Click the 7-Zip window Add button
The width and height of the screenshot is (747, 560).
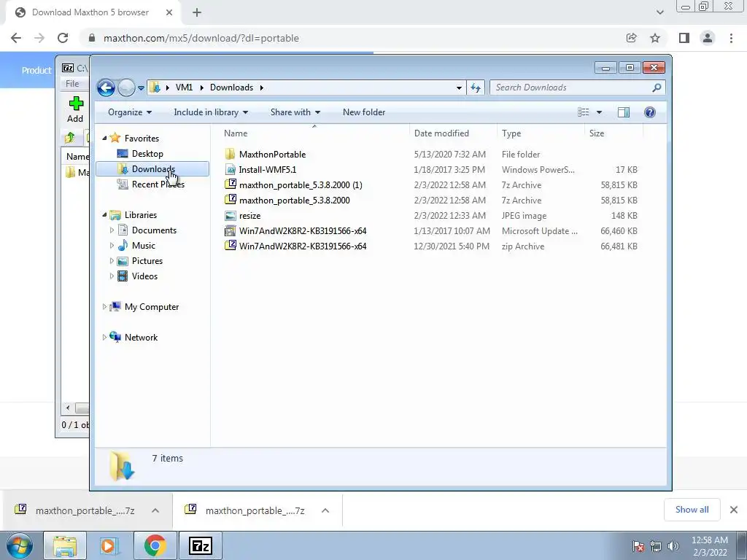(x=75, y=109)
